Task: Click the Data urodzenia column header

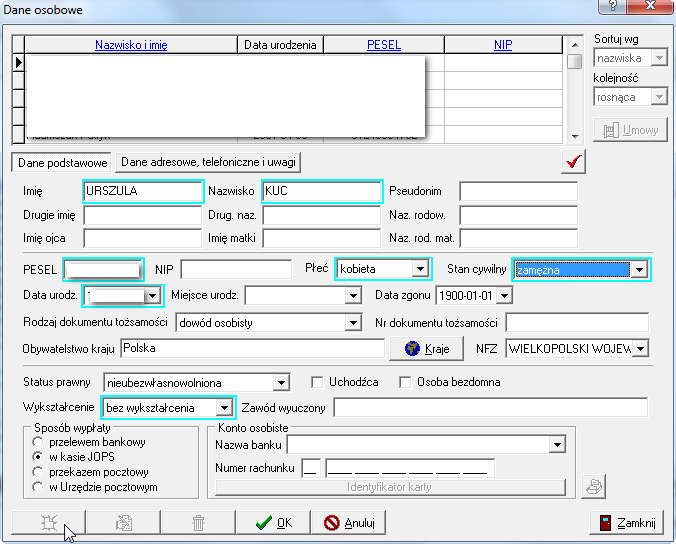Action: [x=280, y=45]
